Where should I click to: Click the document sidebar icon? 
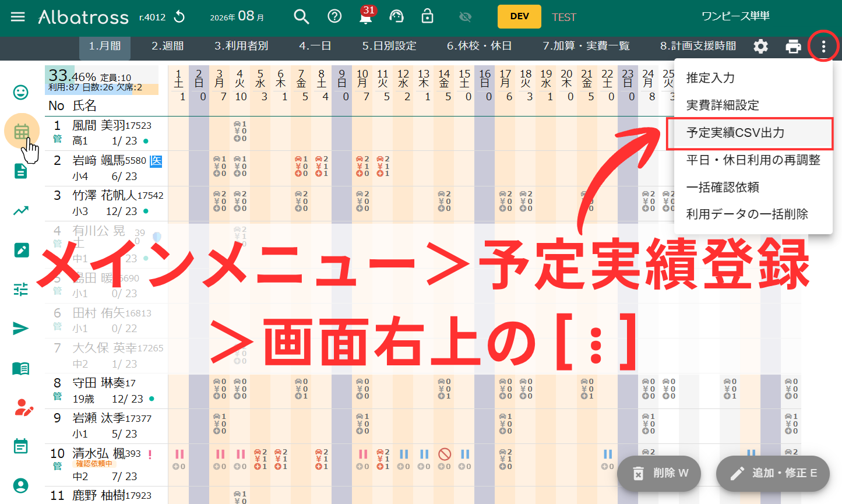(x=21, y=171)
